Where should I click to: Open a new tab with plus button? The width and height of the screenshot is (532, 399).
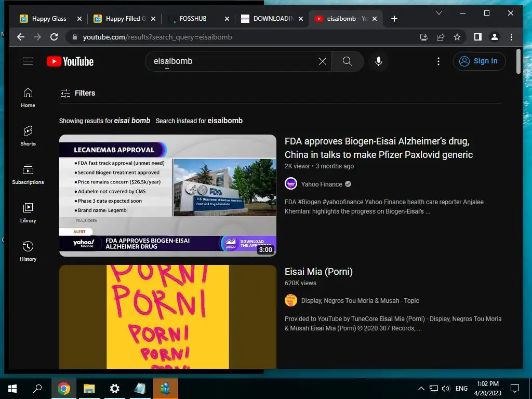(394, 19)
